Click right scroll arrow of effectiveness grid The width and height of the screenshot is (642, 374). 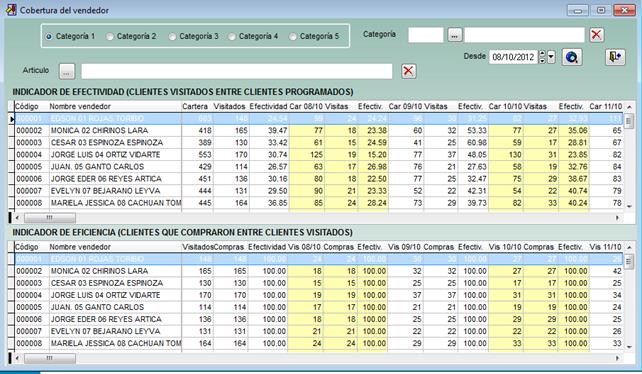(x=617, y=218)
